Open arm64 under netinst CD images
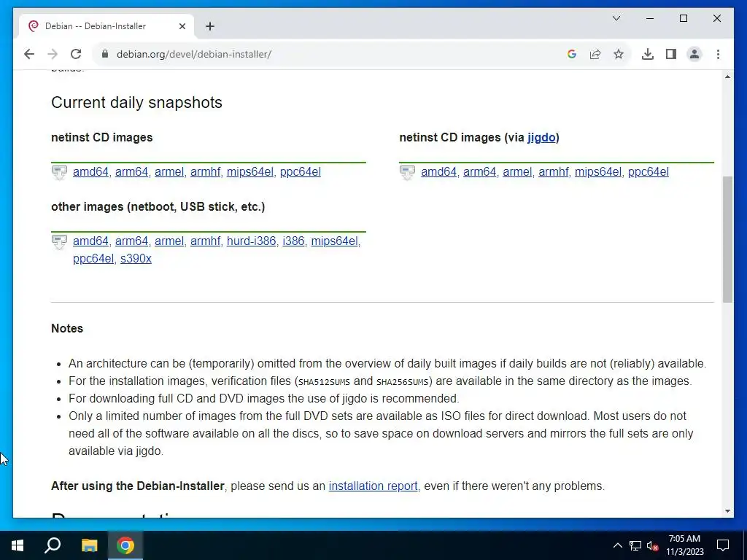Viewport: 747px width, 560px height. [131, 172]
